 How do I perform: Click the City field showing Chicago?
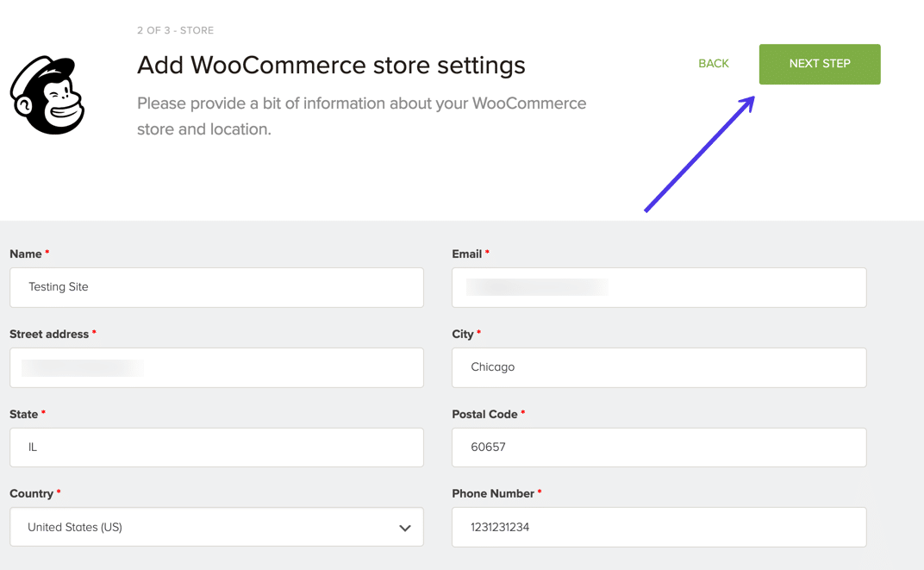(659, 367)
